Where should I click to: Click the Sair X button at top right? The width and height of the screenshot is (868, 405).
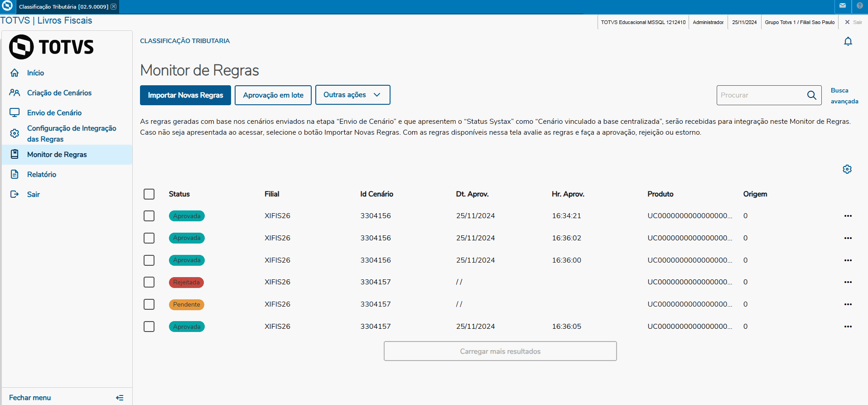(x=853, y=22)
